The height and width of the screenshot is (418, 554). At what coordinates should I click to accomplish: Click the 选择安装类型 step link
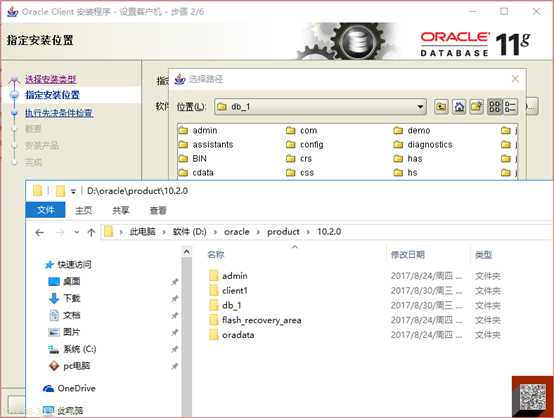[51, 79]
